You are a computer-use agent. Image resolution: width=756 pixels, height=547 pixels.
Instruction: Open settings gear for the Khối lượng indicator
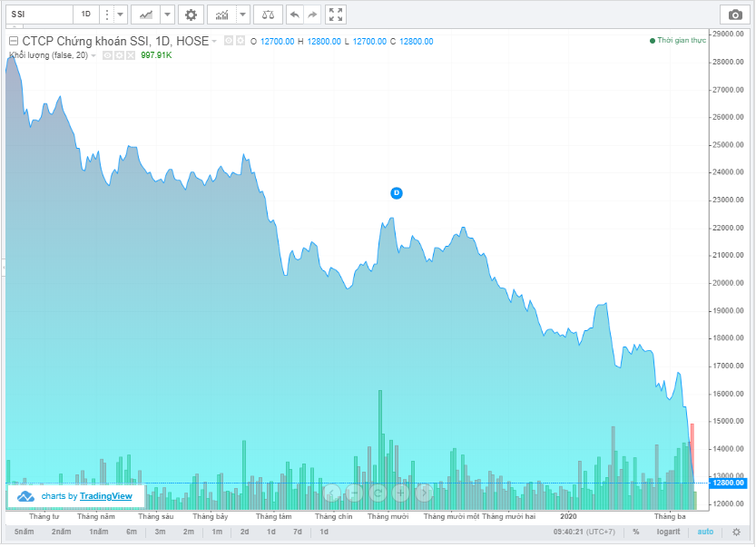click(x=119, y=55)
